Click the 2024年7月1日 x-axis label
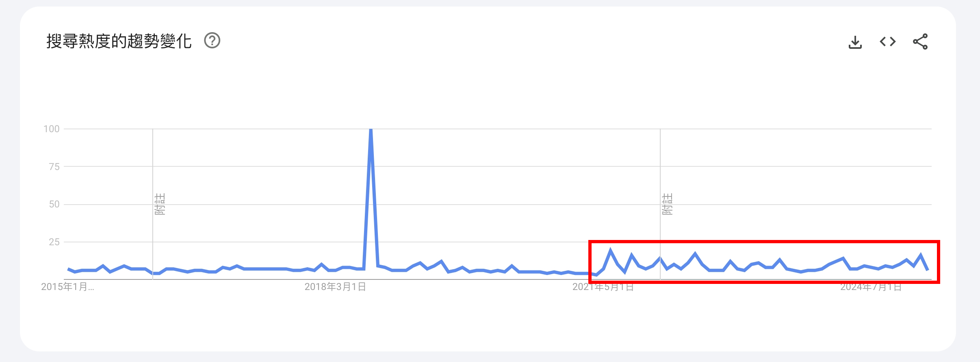 pos(871,287)
